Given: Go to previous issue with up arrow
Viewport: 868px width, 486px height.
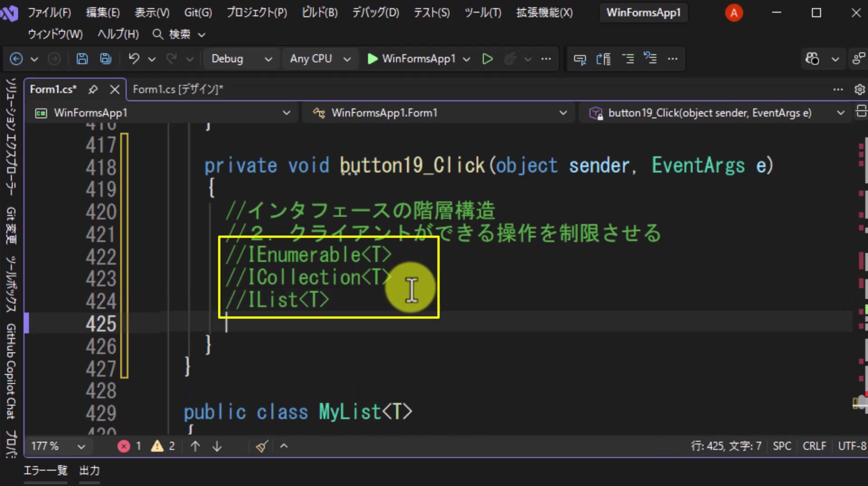Looking at the screenshot, I should pos(195,446).
